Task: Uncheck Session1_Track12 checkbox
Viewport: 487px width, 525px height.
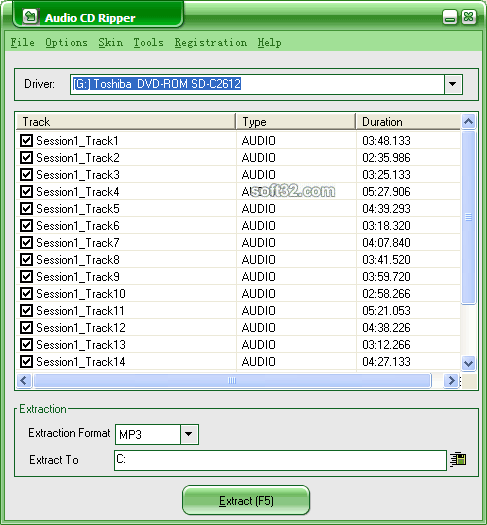Action: tap(26, 327)
